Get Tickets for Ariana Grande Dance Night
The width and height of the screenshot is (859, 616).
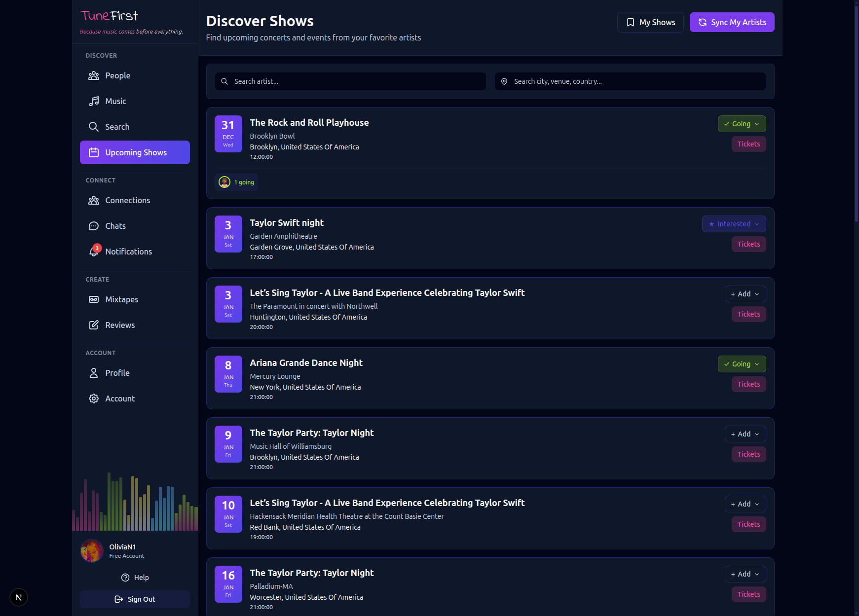coord(748,384)
